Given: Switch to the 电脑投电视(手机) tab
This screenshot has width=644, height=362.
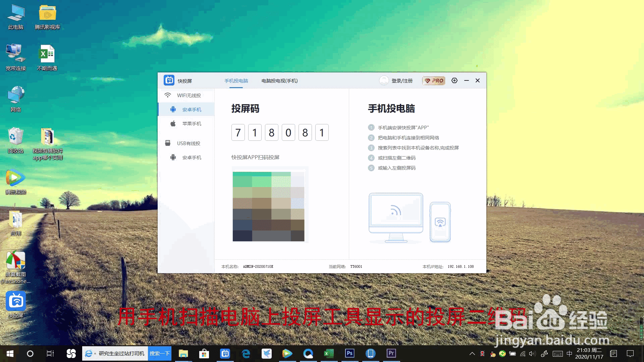Looking at the screenshot, I should pos(279,81).
